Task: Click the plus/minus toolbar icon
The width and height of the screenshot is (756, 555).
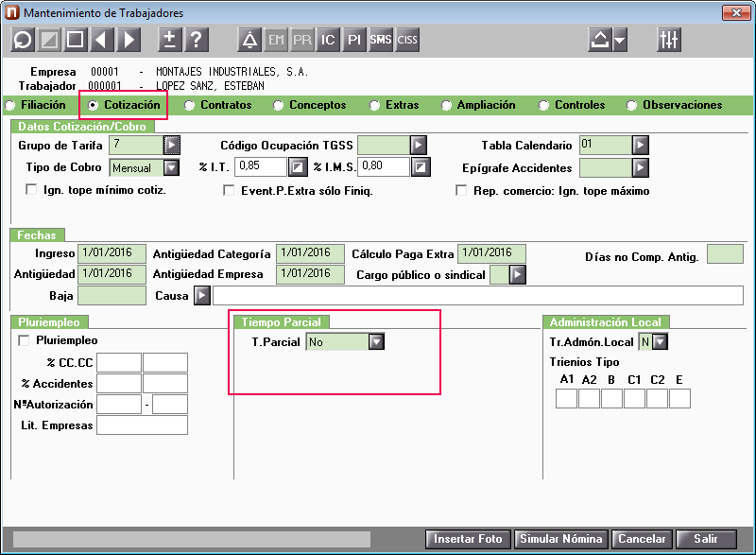Action: 170,40
